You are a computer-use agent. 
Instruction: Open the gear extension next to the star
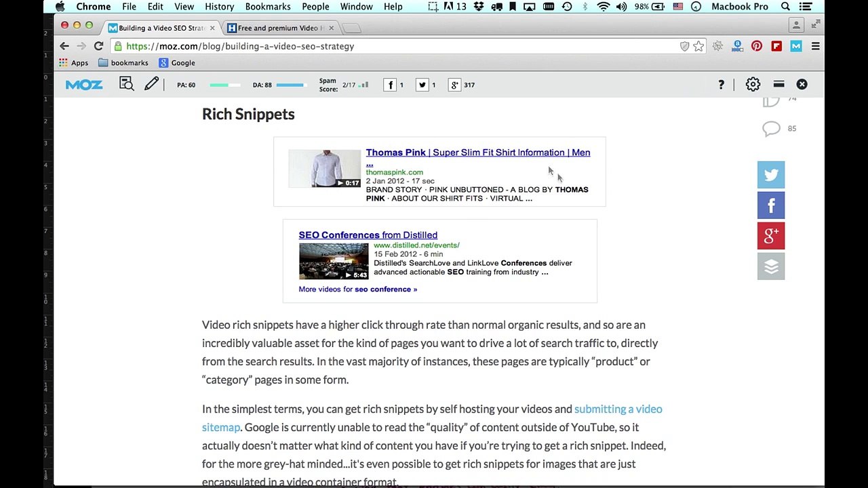click(717, 46)
